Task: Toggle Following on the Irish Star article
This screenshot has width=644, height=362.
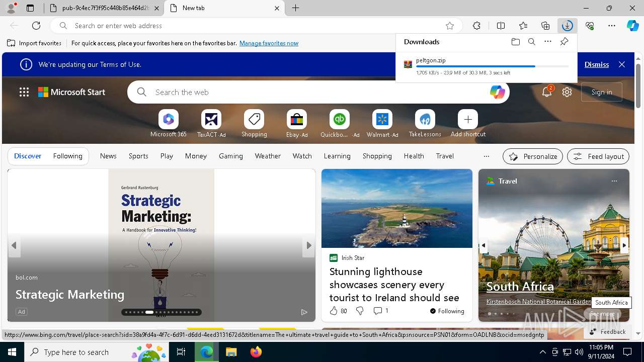Action: (447, 311)
